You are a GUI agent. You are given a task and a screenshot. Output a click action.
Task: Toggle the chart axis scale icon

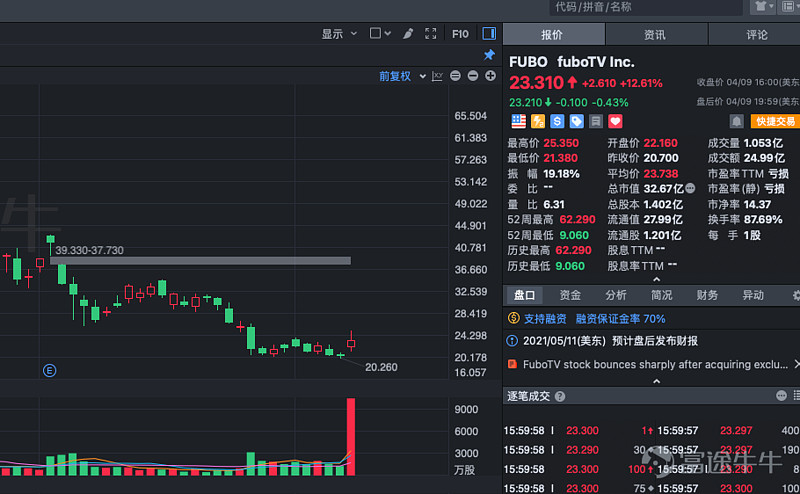(437, 76)
